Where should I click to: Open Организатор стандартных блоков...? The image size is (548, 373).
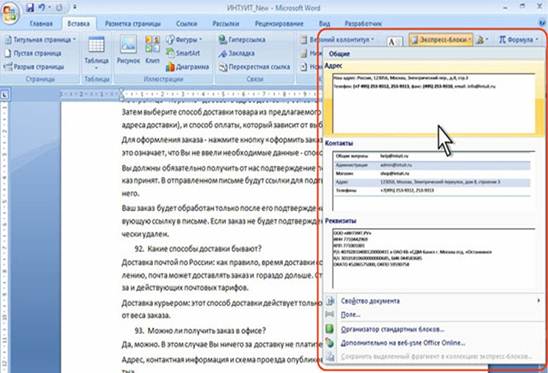point(433,329)
